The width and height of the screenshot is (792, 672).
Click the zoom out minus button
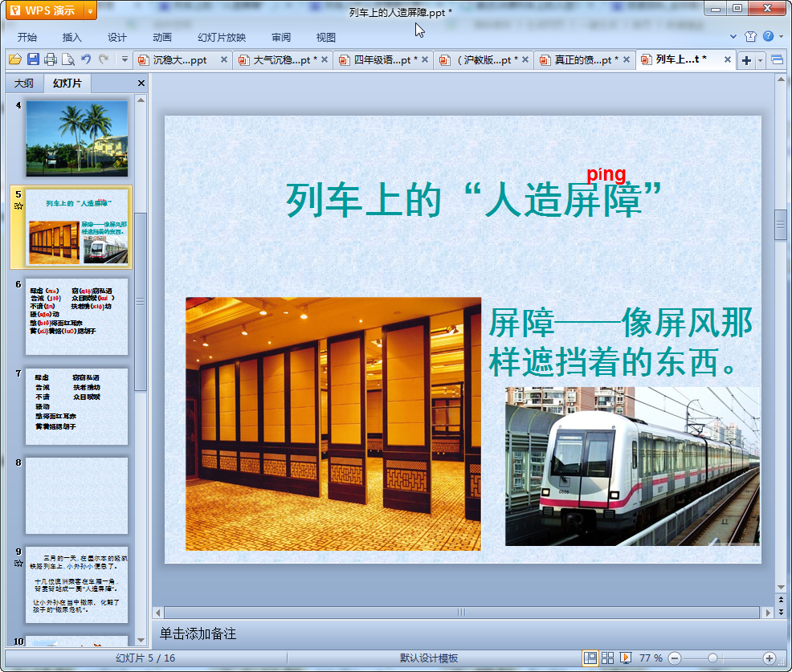tap(674, 658)
